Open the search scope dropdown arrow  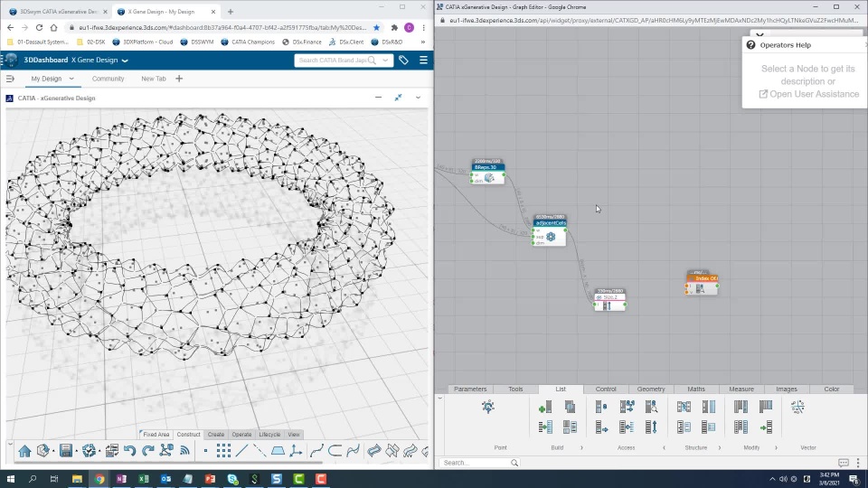point(385,61)
